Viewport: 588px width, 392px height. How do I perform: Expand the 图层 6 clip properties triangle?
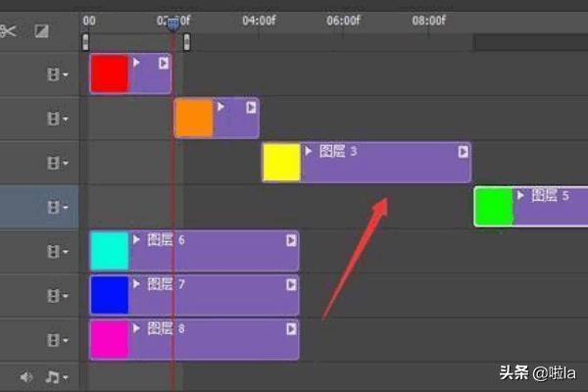pos(137,239)
